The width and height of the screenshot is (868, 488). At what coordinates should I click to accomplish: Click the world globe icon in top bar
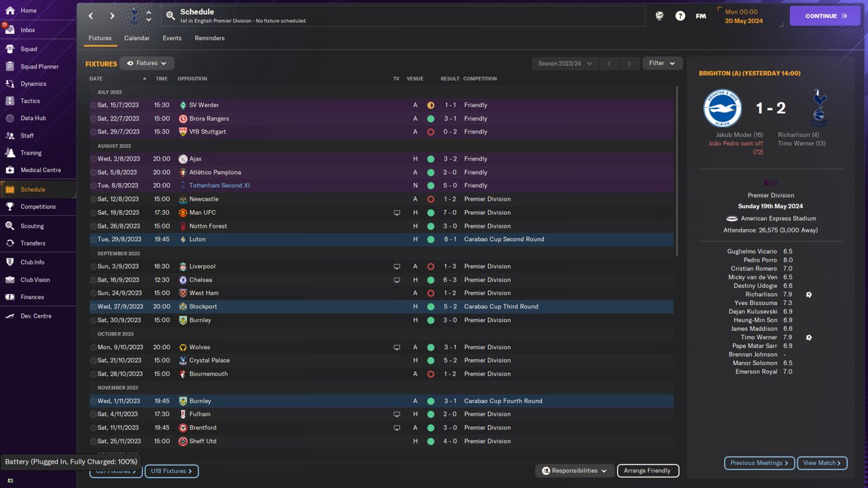click(659, 16)
